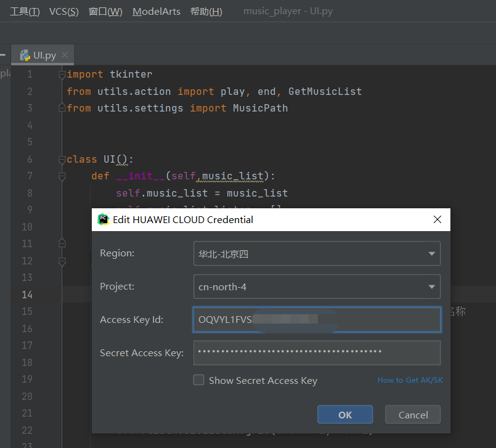
Task: Toggle the fold marker at line 11
Action: pyautogui.click(x=62, y=243)
